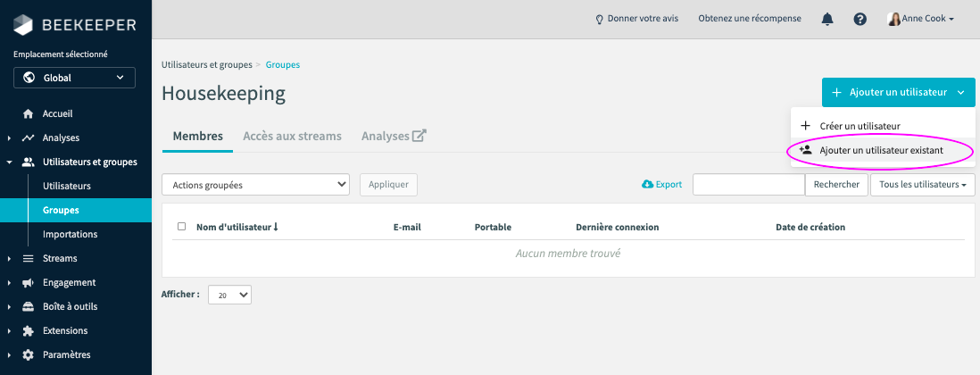Open Importations in the sidebar

point(70,234)
